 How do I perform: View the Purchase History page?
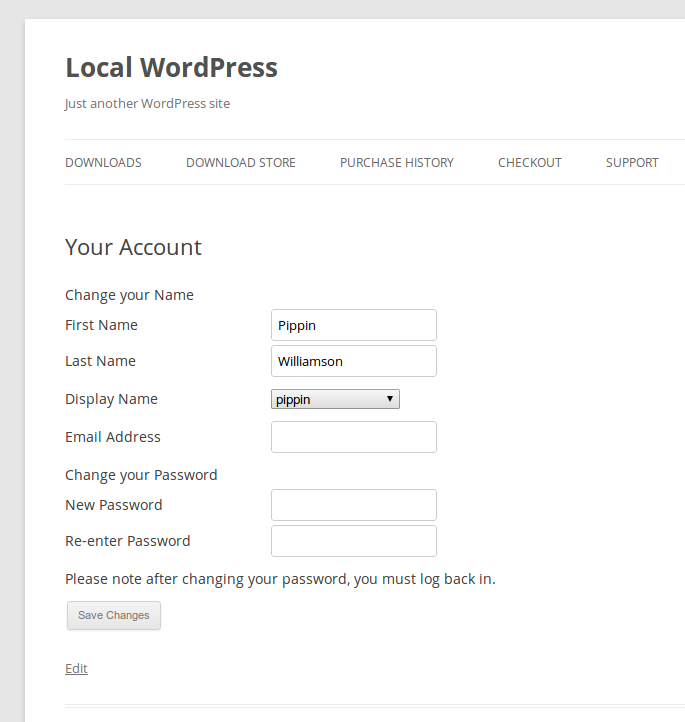coord(397,163)
